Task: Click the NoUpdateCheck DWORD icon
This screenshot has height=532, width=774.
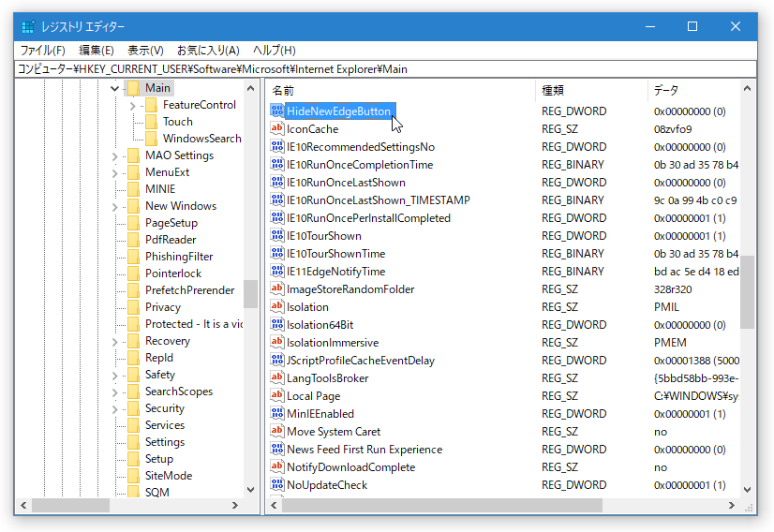Action: (277, 483)
